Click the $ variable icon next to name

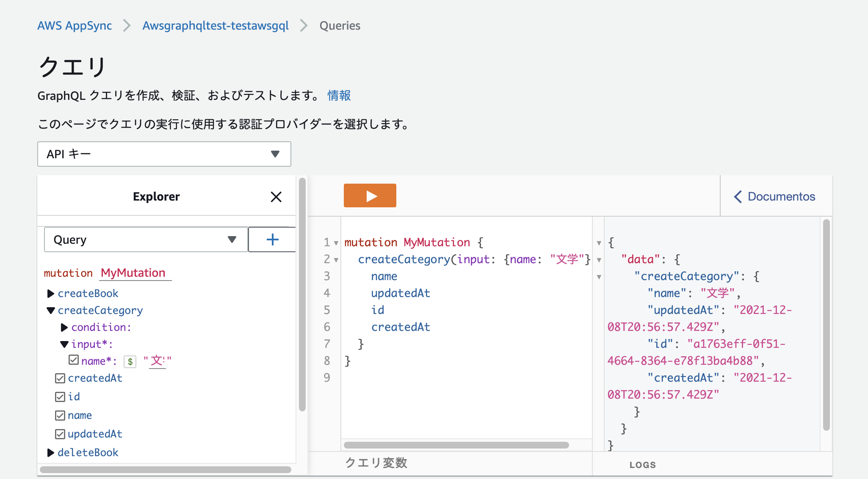pyautogui.click(x=130, y=361)
